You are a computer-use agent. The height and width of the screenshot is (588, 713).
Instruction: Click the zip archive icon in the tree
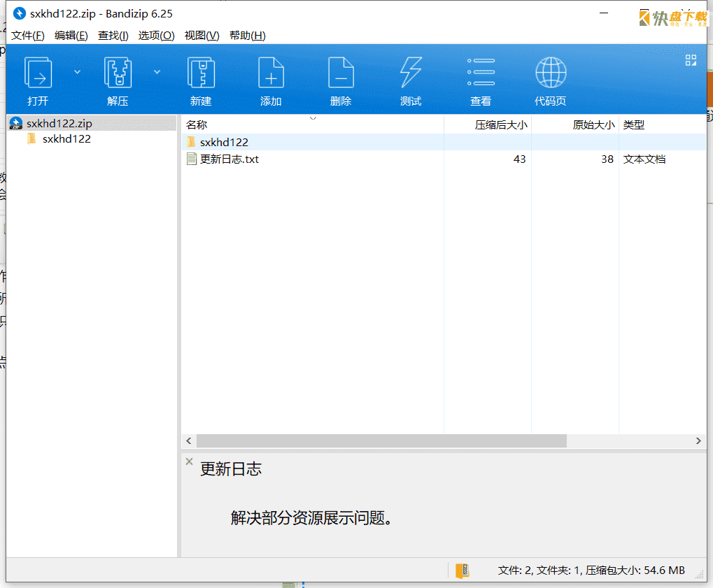(16, 123)
